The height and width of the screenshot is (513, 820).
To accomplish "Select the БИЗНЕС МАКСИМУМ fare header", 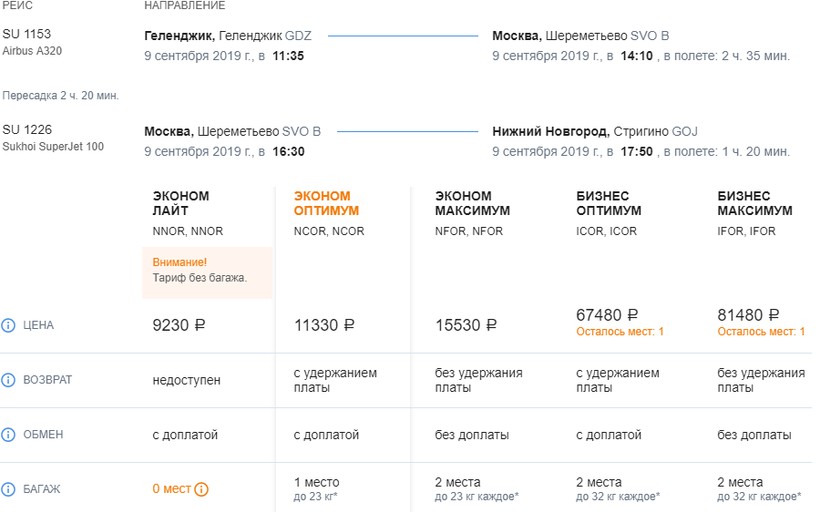I will (755, 203).
